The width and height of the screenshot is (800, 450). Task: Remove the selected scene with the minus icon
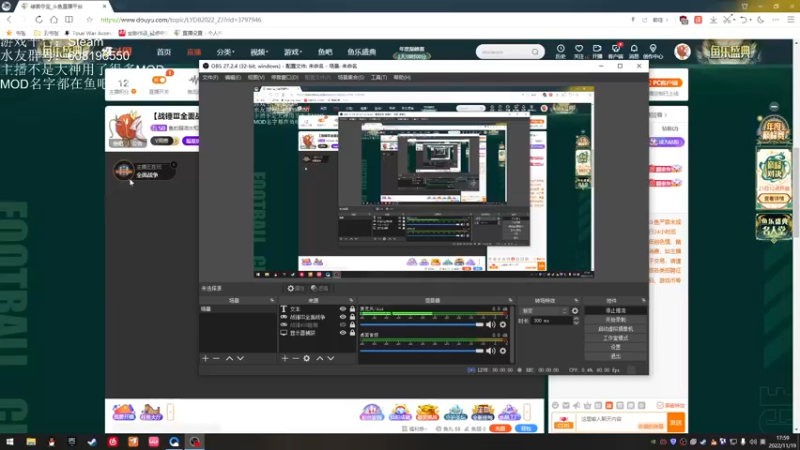(x=216, y=358)
